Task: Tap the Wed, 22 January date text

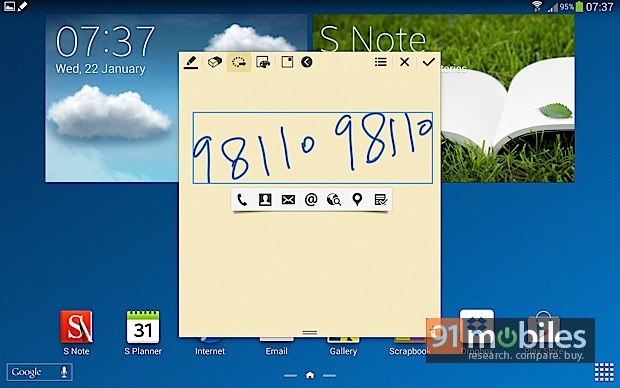Action: click(100, 69)
